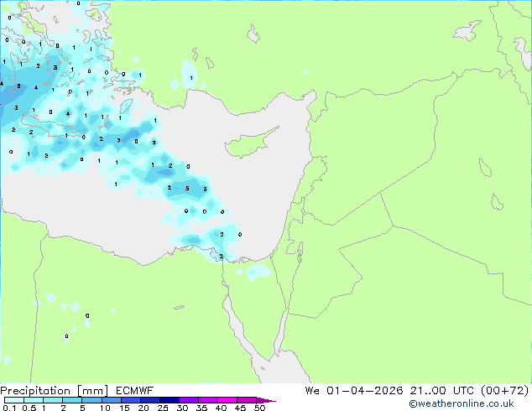
Task: Click the '10' legend scale value
Action: pos(105,408)
